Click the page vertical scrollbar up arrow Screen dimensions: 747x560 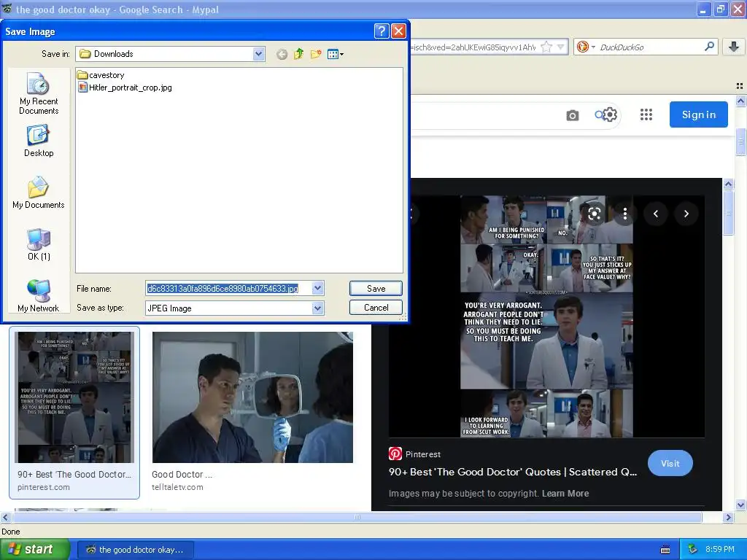(741, 101)
